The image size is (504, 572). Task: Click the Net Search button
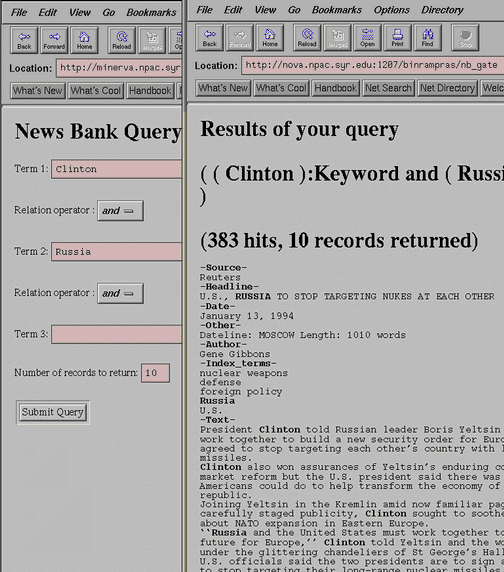pyautogui.click(x=388, y=88)
